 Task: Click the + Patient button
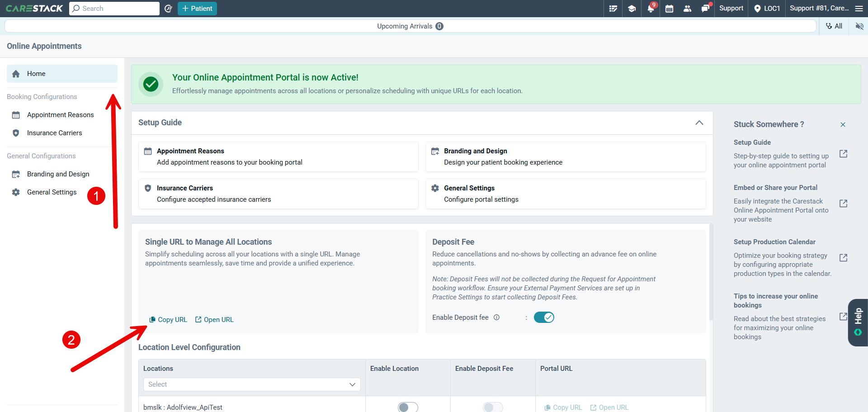click(x=197, y=9)
